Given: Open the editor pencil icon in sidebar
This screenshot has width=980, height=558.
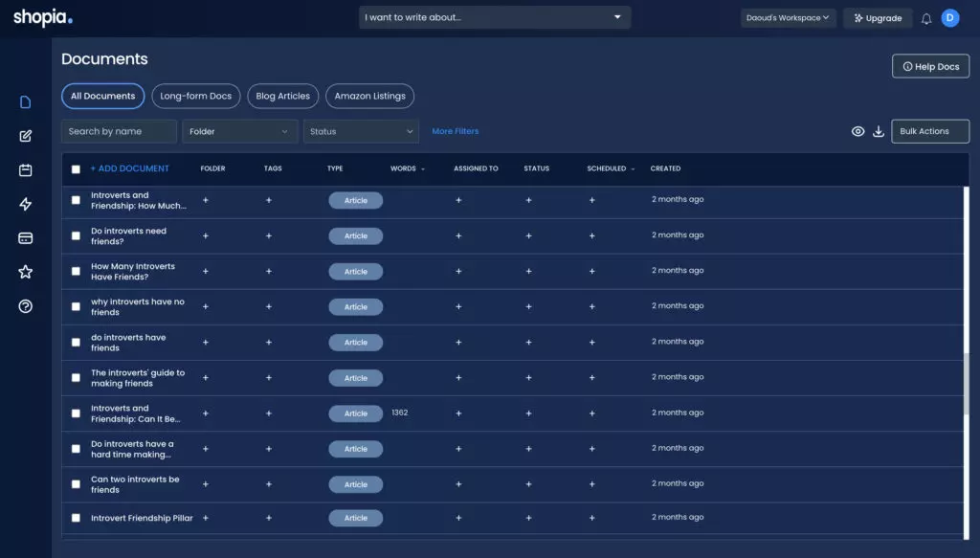Looking at the screenshot, I should pos(25,136).
